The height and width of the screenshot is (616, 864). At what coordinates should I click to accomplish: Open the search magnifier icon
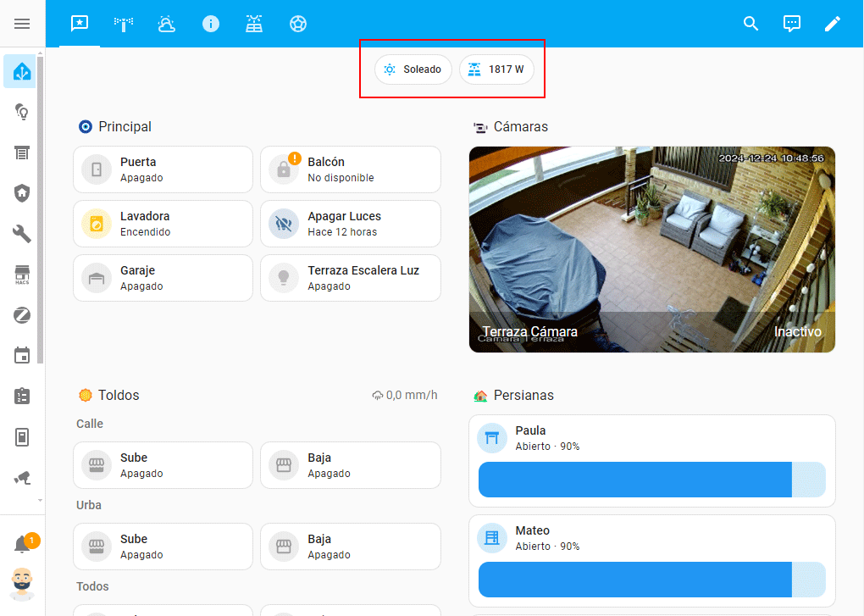point(750,24)
